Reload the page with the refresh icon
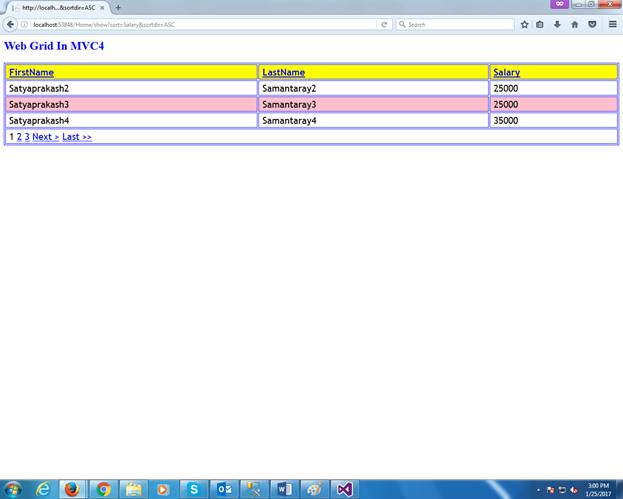 [x=384, y=25]
